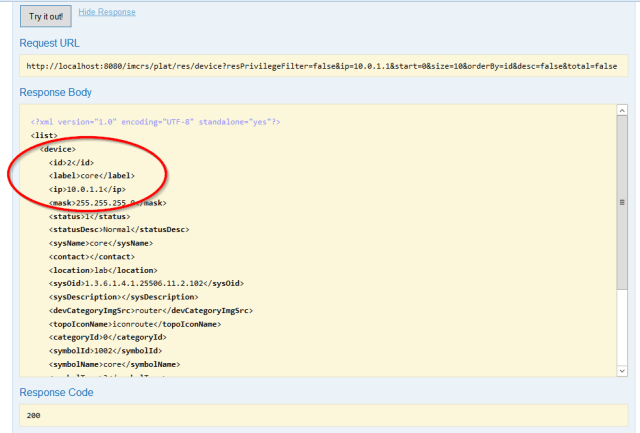Click the xml version declaration line
This screenshot has width=640, height=433.
tap(156, 122)
